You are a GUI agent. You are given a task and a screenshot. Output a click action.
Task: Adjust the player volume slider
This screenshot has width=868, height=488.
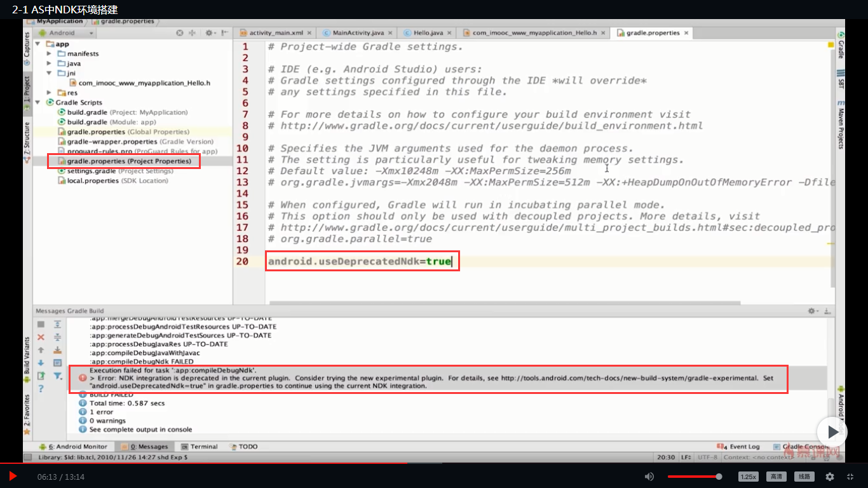tap(695, 477)
